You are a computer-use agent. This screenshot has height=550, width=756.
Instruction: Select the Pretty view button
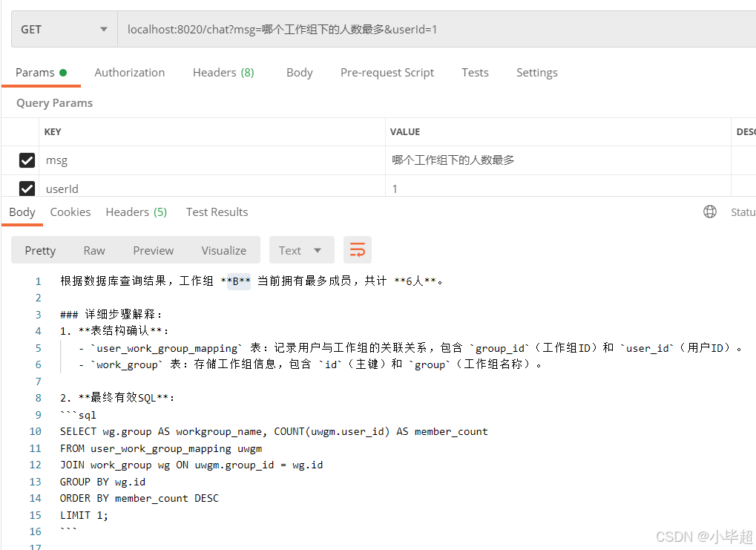(x=41, y=250)
